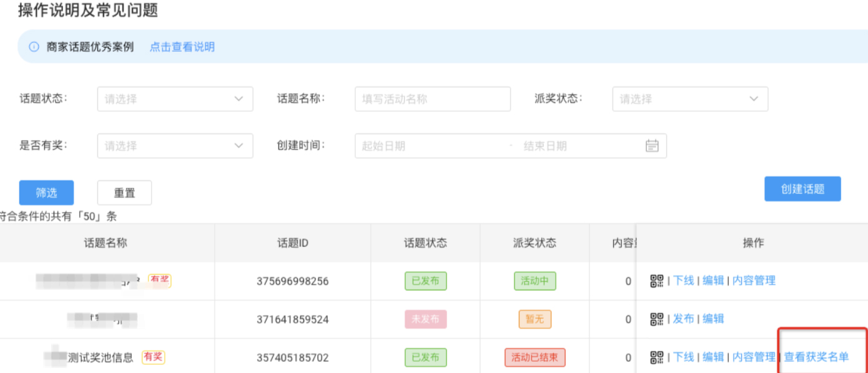The height and width of the screenshot is (373, 868).
Task: Click 发布 for topic 371641859524
Action: click(x=684, y=319)
